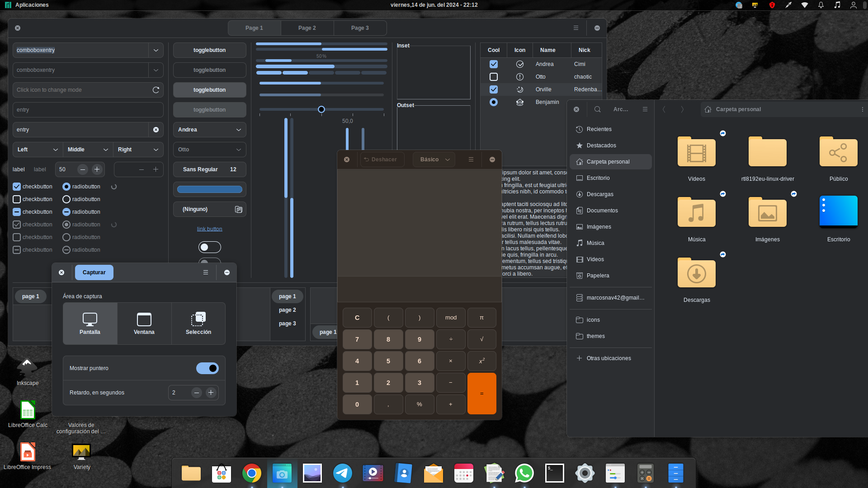This screenshot has height=488, width=868.
Task: Open the calculator icon in the dock
Action: click(645, 473)
